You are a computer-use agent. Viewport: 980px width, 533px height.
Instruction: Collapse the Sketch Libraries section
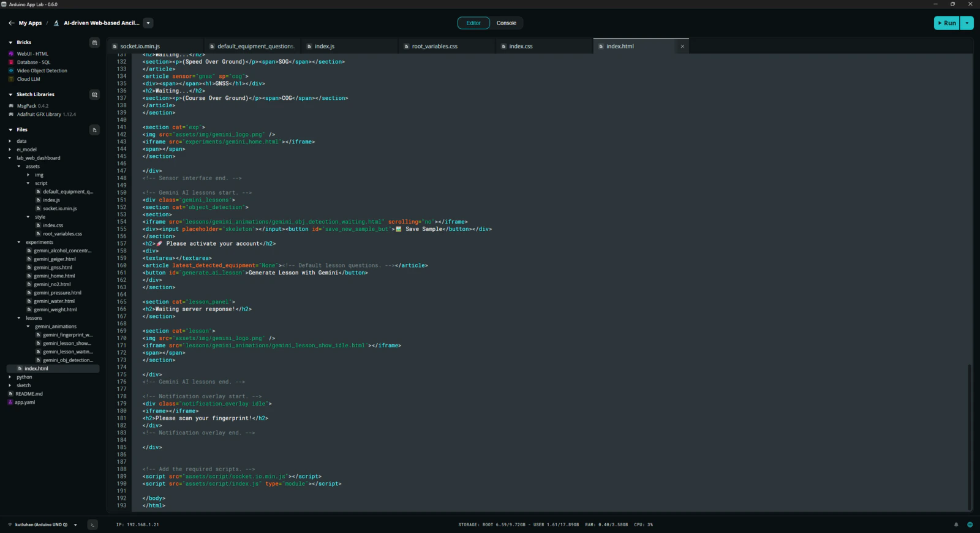coord(10,94)
